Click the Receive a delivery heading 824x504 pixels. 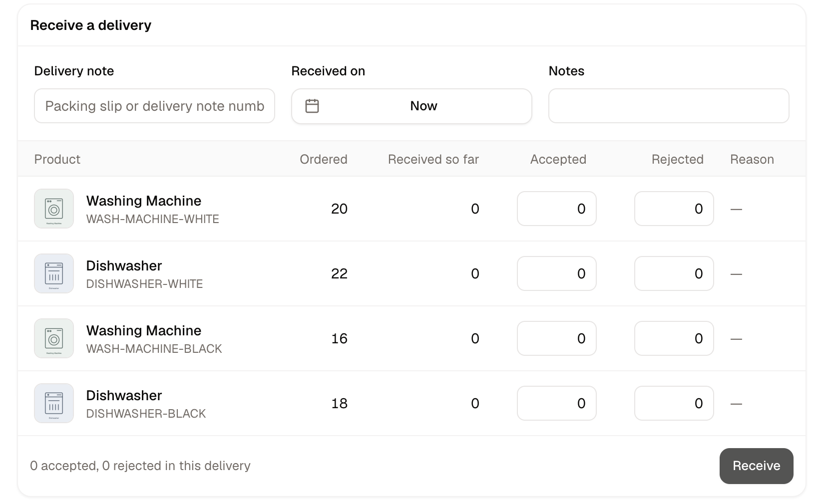point(91,25)
